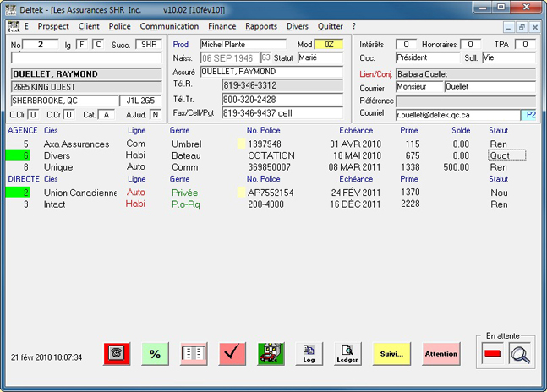Click the yellow Suivi... button
This screenshot has width=547, height=392.
391,354
